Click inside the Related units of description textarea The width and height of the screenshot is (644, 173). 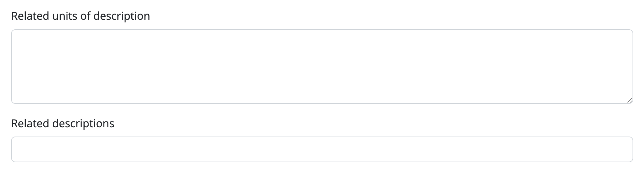coord(322,66)
